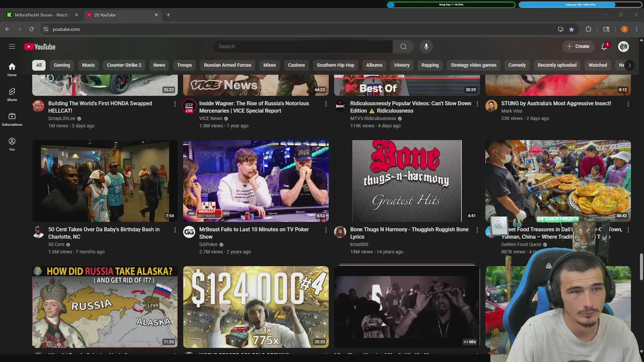Viewport: 644px width, 362px height.
Task: Open Mark Vins channel avatar
Action: (491, 106)
